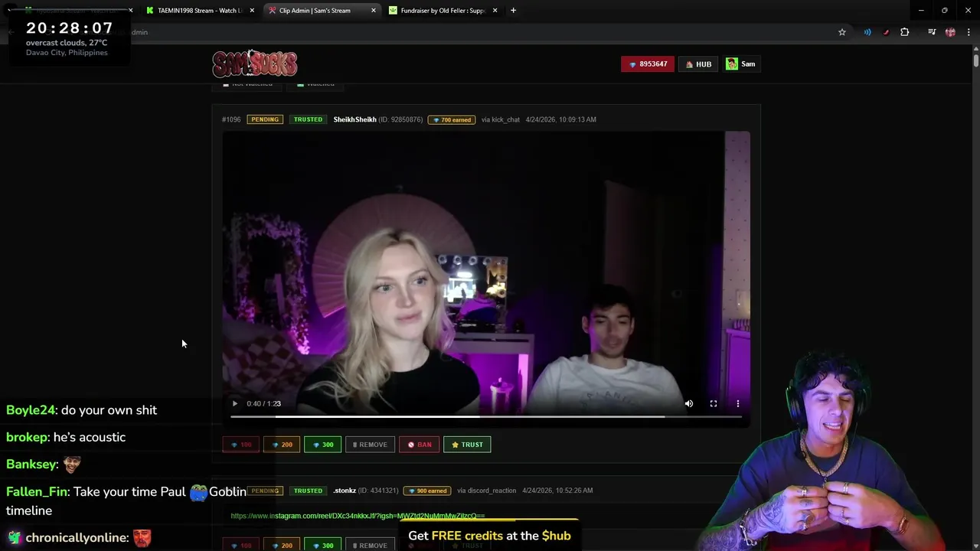This screenshot has height=551, width=980.
Task: Open a new browser tab
Action: (513, 11)
